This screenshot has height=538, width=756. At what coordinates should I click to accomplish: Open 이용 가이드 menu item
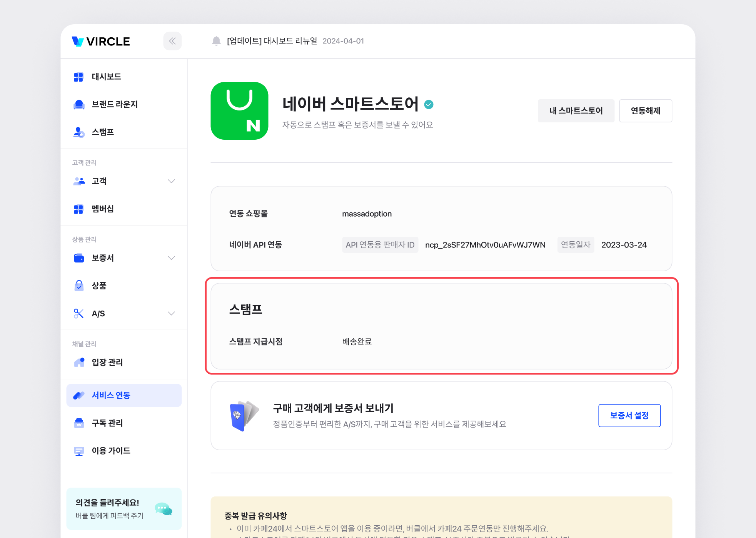click(124, 451)
